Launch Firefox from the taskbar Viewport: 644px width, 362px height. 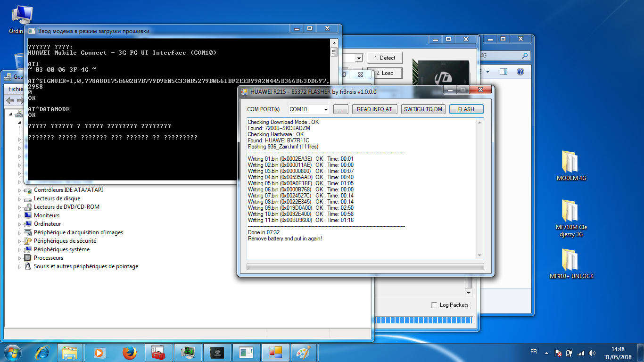[x=129, y=353]
